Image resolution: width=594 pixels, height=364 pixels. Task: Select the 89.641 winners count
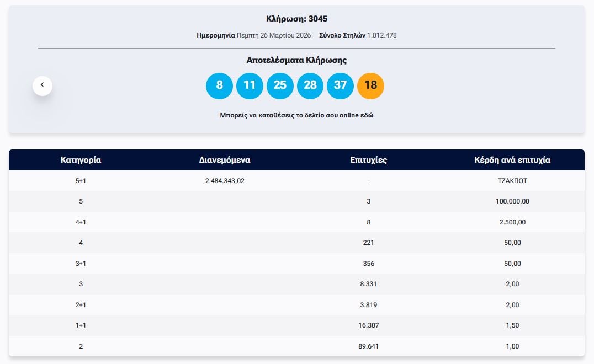[x=368, y=346]
